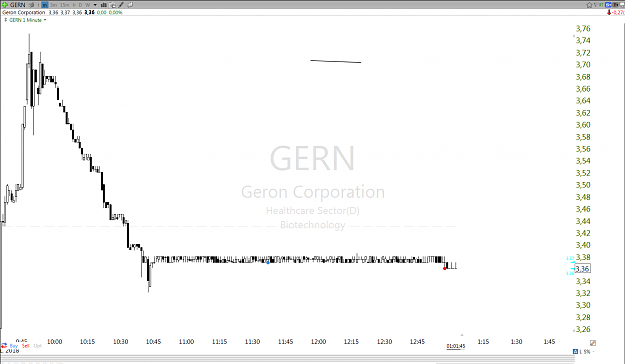The height and width of the screenshot is (364, 625).
Task: Select the tick 't' timeframe
Action: point(38,5)
